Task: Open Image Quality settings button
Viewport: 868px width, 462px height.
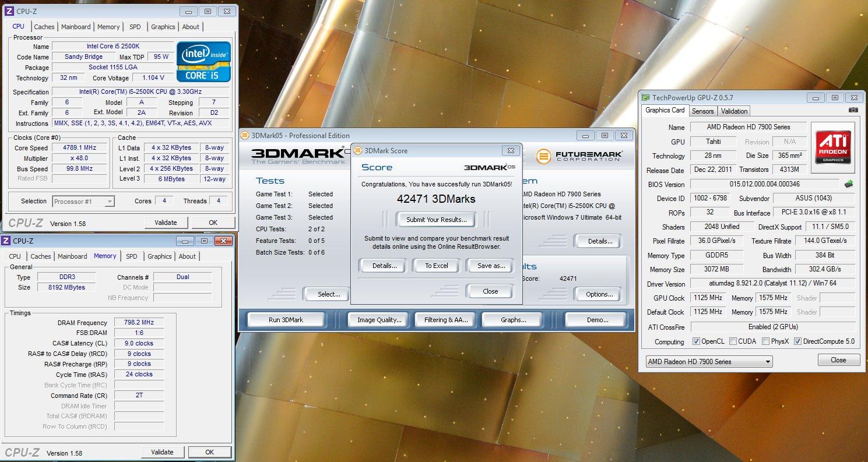Action: 379,320
